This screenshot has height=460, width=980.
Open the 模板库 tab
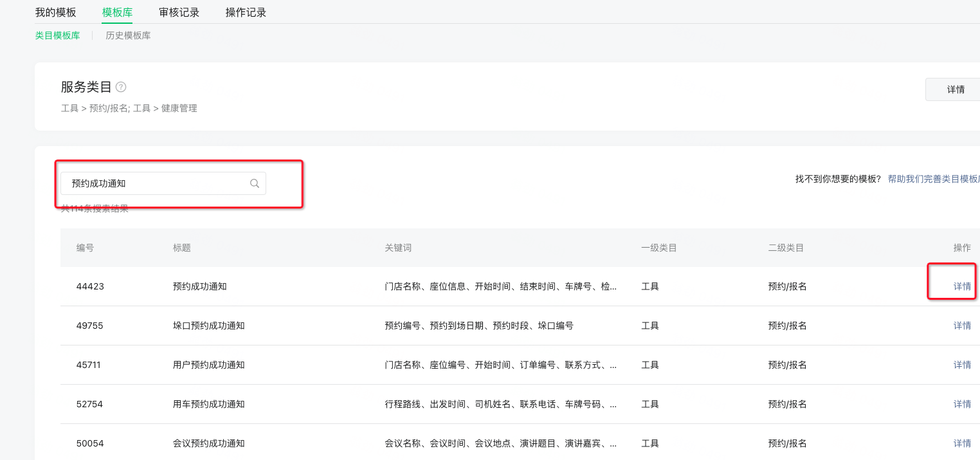[117, 12]
